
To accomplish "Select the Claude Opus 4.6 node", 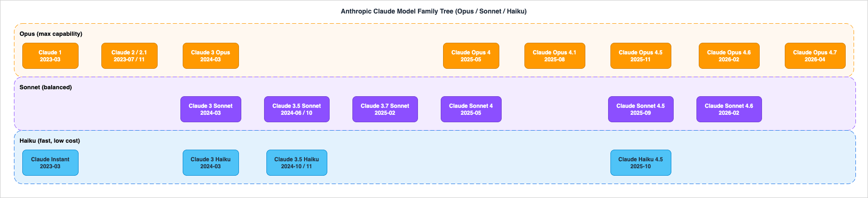I will pos(729,56).
